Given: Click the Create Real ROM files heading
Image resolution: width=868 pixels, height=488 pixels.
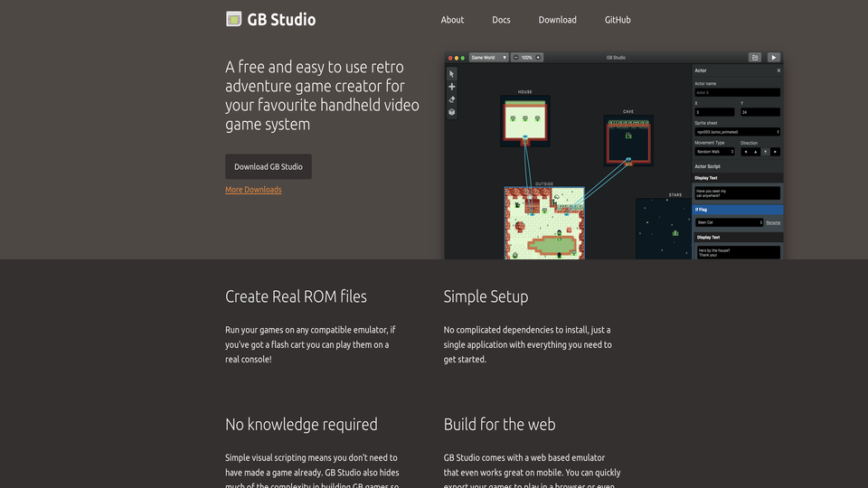Looking at the screenshot, I should (296, 296).
